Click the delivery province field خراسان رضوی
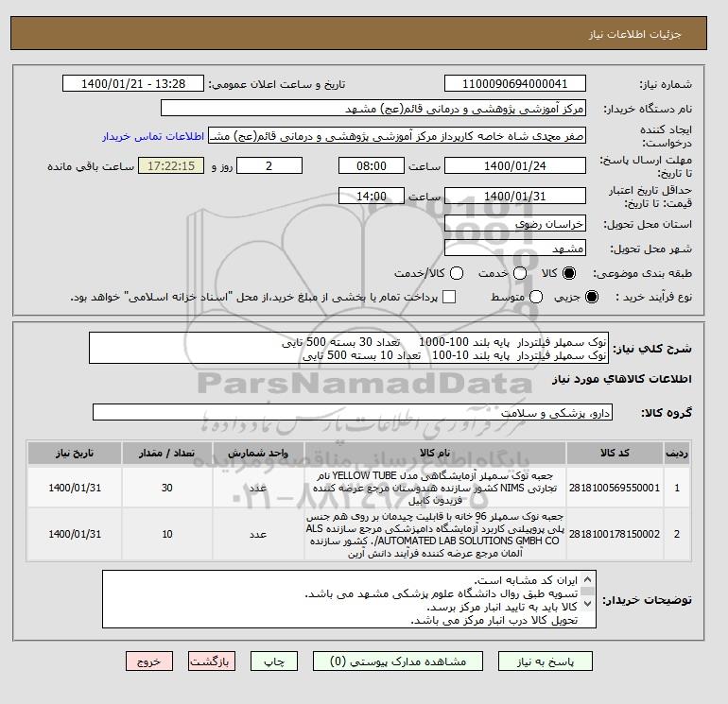 click(515, 224)
